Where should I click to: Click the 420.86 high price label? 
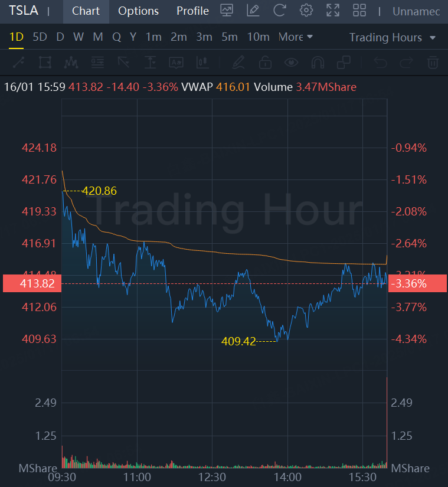pyautogui.click(x=99, y=191)
